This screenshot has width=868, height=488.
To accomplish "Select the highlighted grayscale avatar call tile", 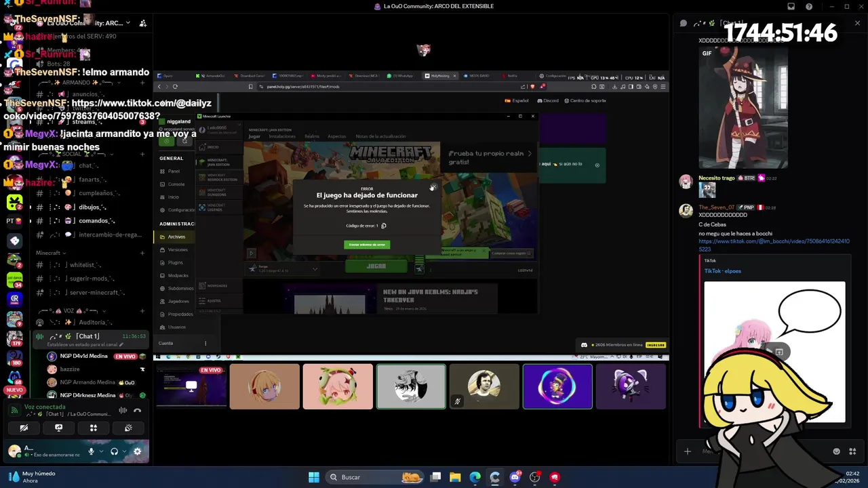I will pos(411,387).
